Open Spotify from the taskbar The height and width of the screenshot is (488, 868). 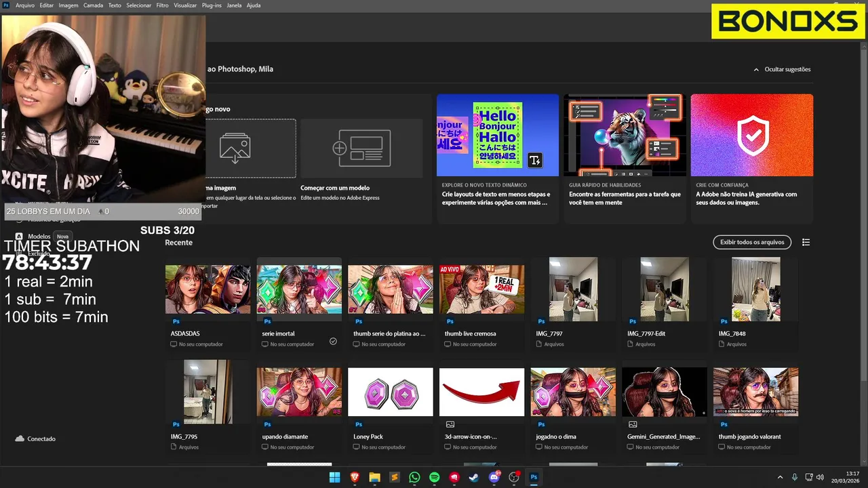434,477
